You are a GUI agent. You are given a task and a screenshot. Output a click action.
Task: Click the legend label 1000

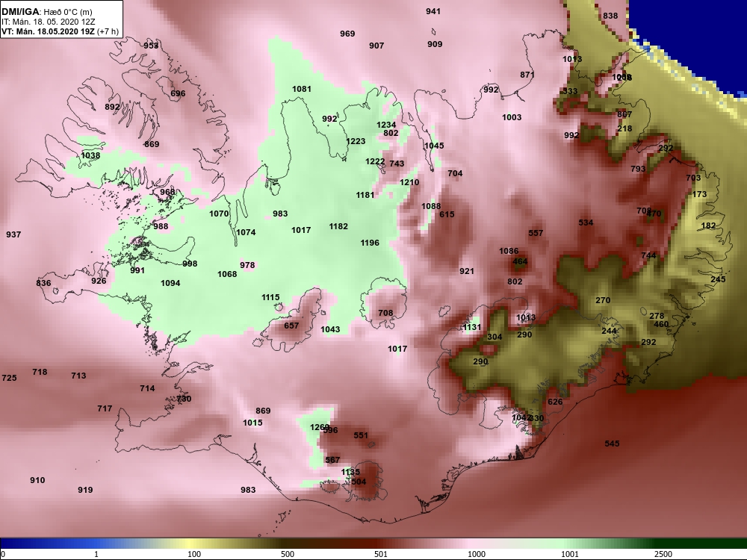pyautogui.click(x=477, y=554)
